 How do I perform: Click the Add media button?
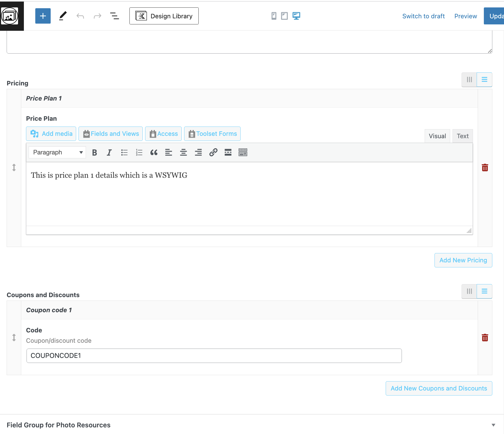51,134
